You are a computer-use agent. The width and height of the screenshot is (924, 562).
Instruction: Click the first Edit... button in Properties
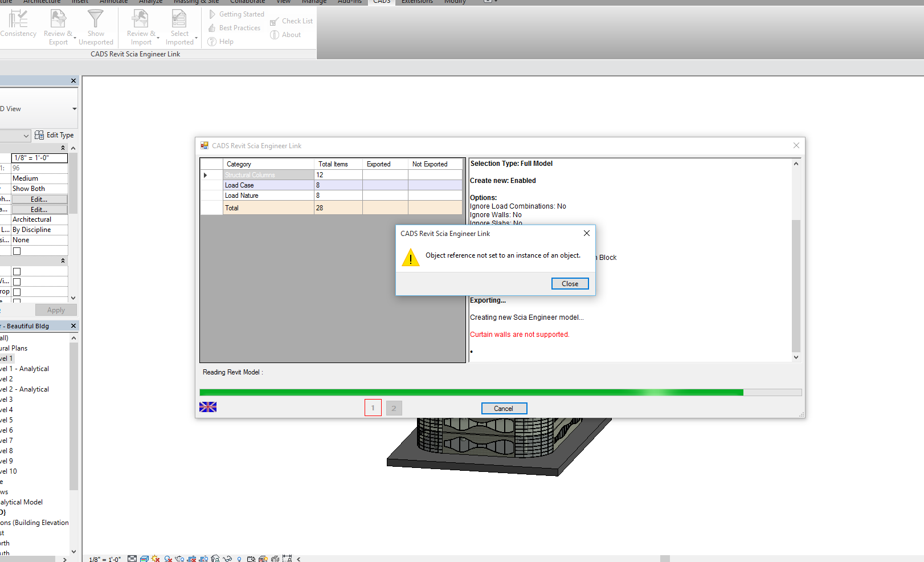click(39, 199)
